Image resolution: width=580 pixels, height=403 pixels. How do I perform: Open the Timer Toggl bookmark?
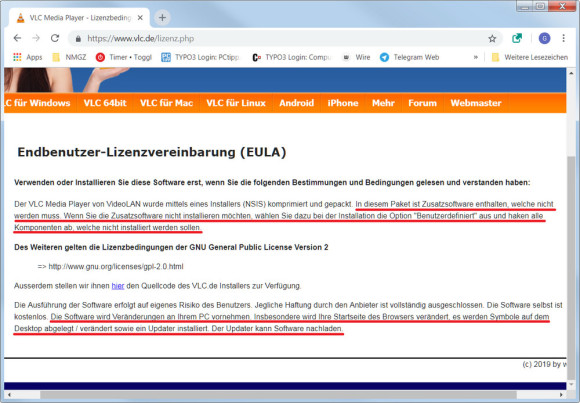pyautogui.click(x=124, y=57)
